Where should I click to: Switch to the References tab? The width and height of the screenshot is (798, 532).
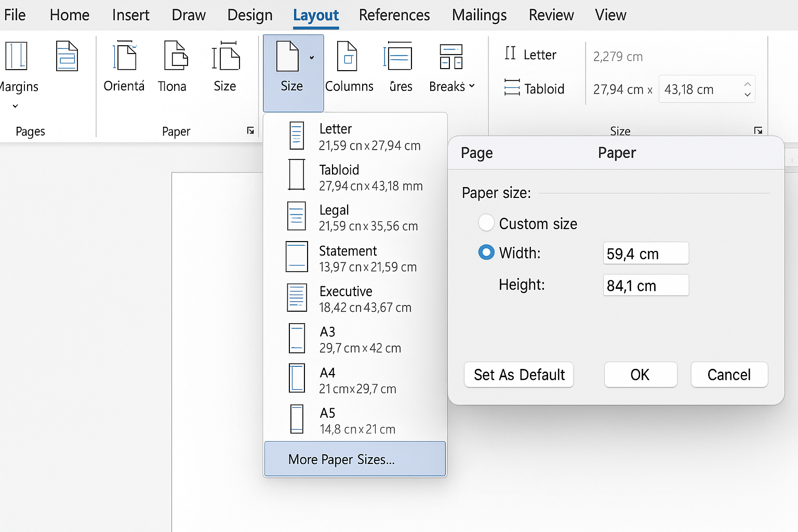394,15
